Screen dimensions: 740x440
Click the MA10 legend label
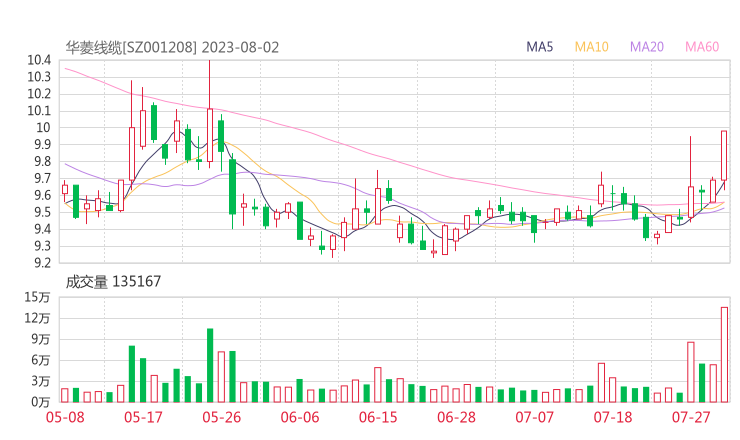point(591,47)
